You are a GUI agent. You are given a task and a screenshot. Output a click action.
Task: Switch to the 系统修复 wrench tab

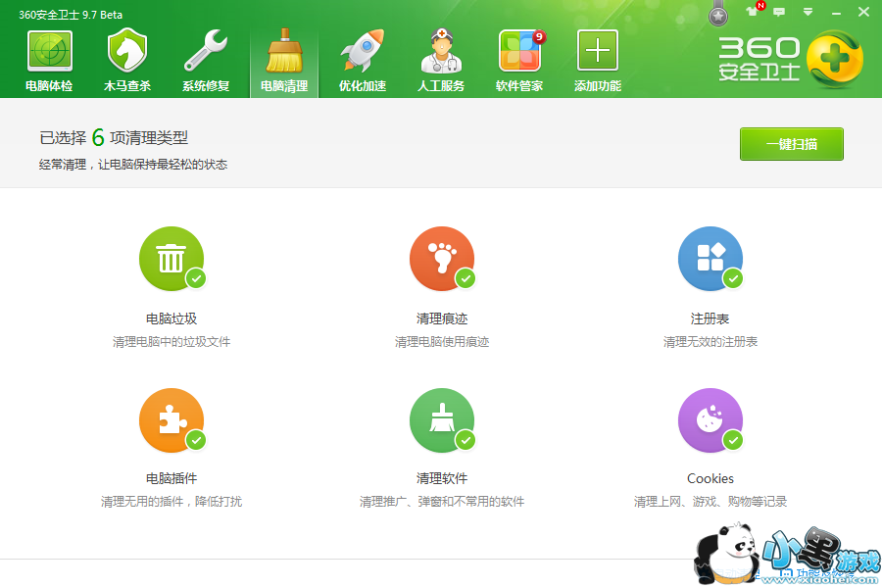coord(206,60)
